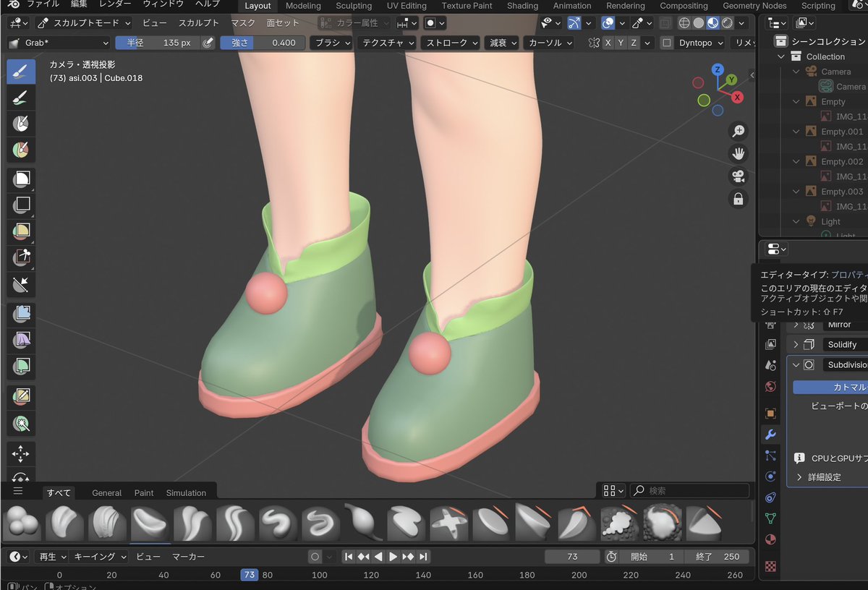868x590 pixels.
Task: Open the Object Constraints properties tab
Action: 770,497
